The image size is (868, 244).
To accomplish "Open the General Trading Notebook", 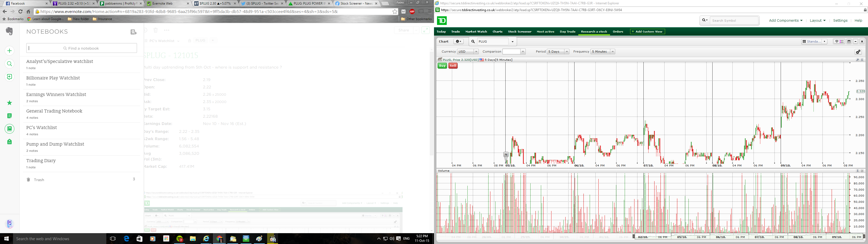I will (82, 114).
